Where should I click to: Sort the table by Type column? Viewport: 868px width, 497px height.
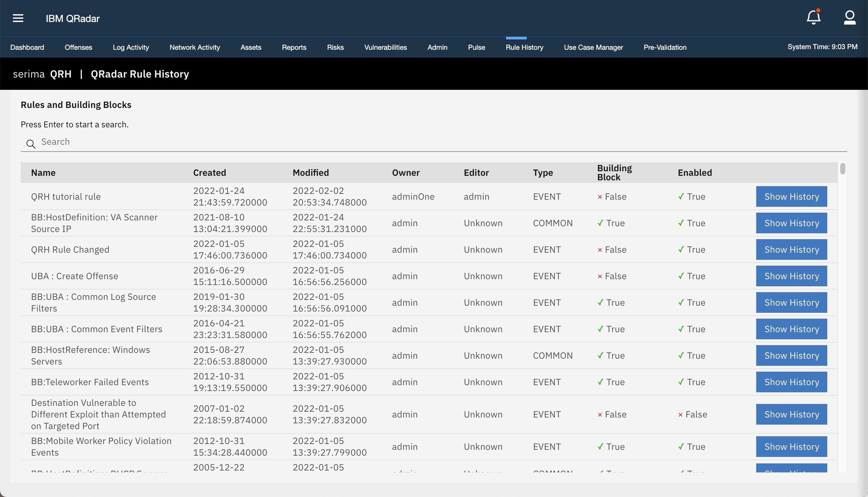(543, 172)
